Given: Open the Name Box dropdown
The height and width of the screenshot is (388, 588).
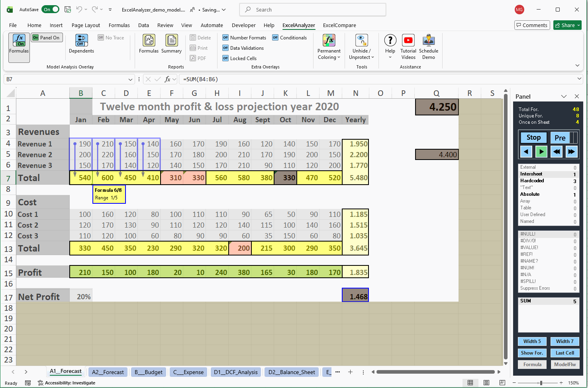Looking at the screenshot, I should 130,79.
